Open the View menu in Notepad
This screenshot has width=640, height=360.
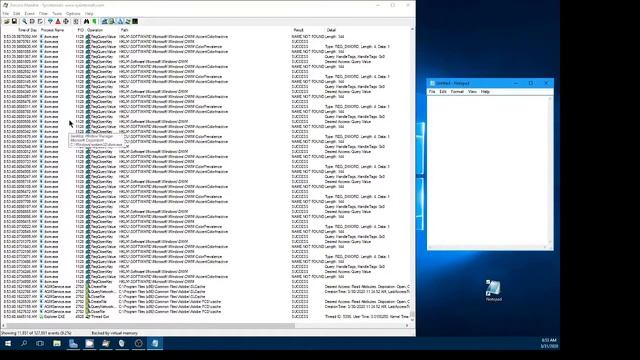click(x=472, y=92)
